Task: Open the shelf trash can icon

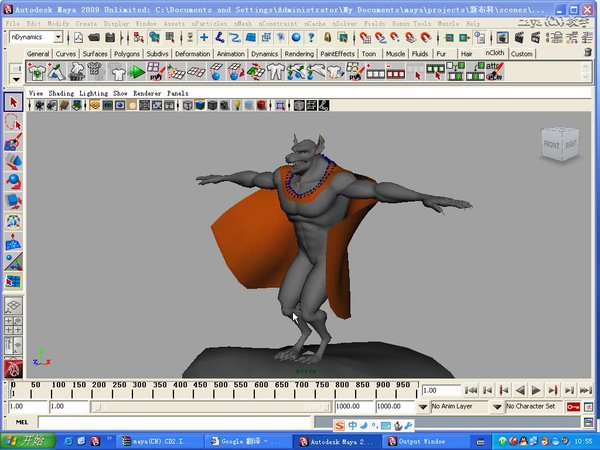Action: 588,52
